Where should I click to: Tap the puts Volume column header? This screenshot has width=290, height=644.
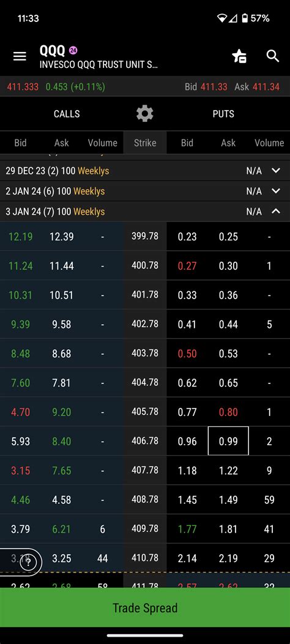tap(269, 143)
